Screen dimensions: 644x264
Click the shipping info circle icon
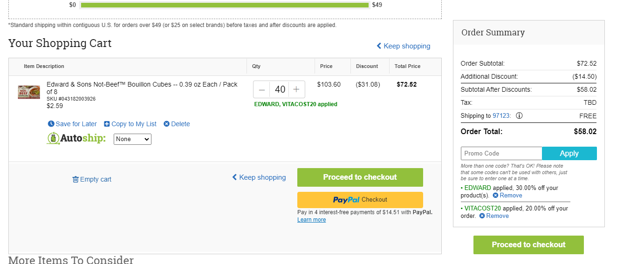click(519, 116)
